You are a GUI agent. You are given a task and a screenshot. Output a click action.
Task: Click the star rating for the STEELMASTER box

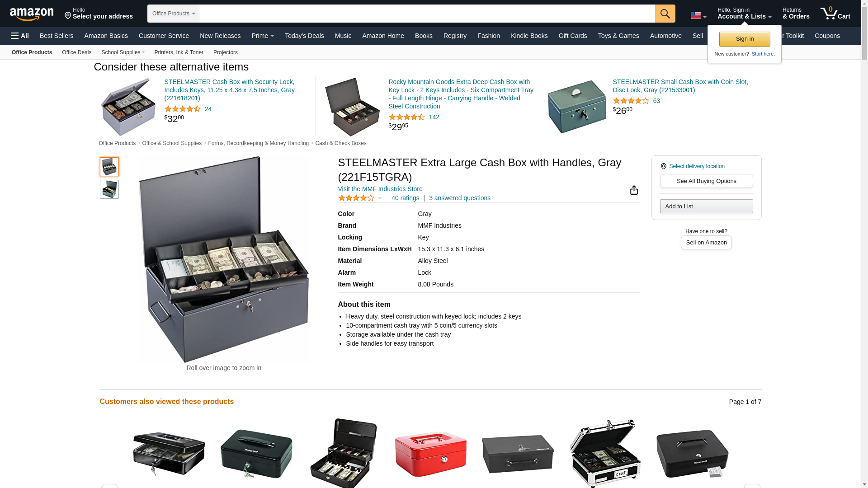[356, 198]
